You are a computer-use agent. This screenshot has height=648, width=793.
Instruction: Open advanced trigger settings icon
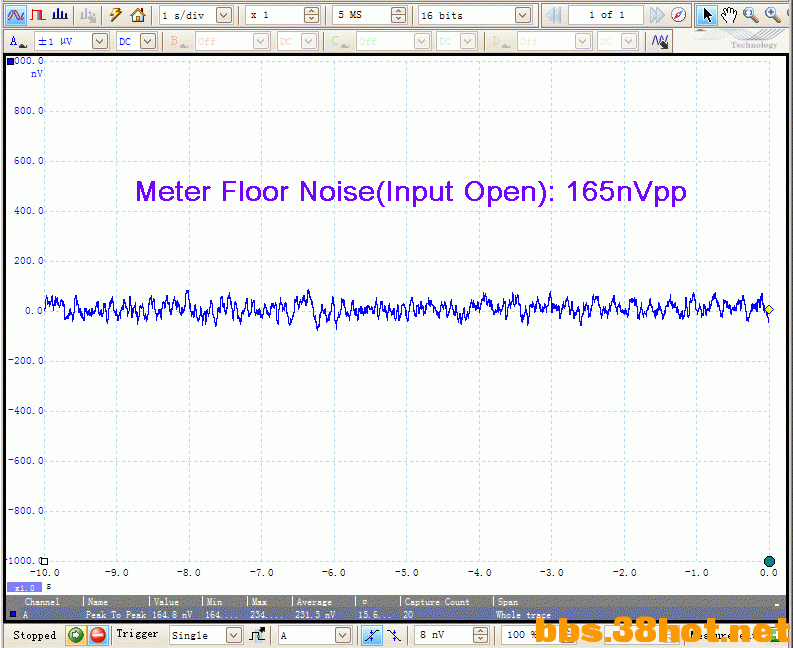pos(257,635)
